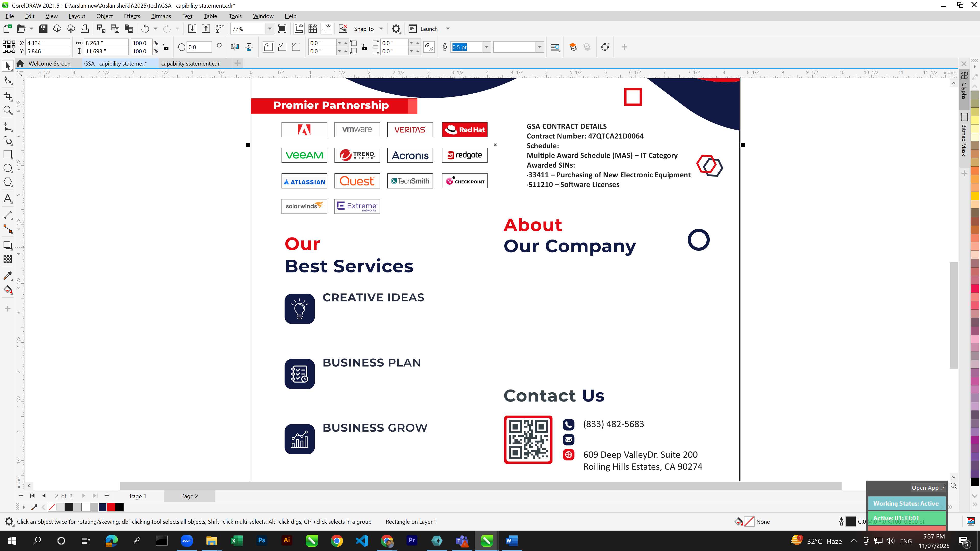The width and height of the screenshot is (980, 551).
Task: Open Microsoft Word from the taskbar
Action: pyautogui.click(x=511, y=540)
